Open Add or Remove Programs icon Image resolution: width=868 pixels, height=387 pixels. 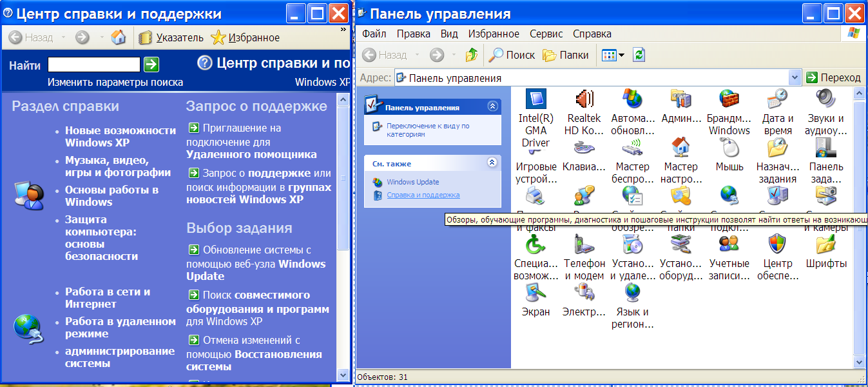[x=633, y=244]
